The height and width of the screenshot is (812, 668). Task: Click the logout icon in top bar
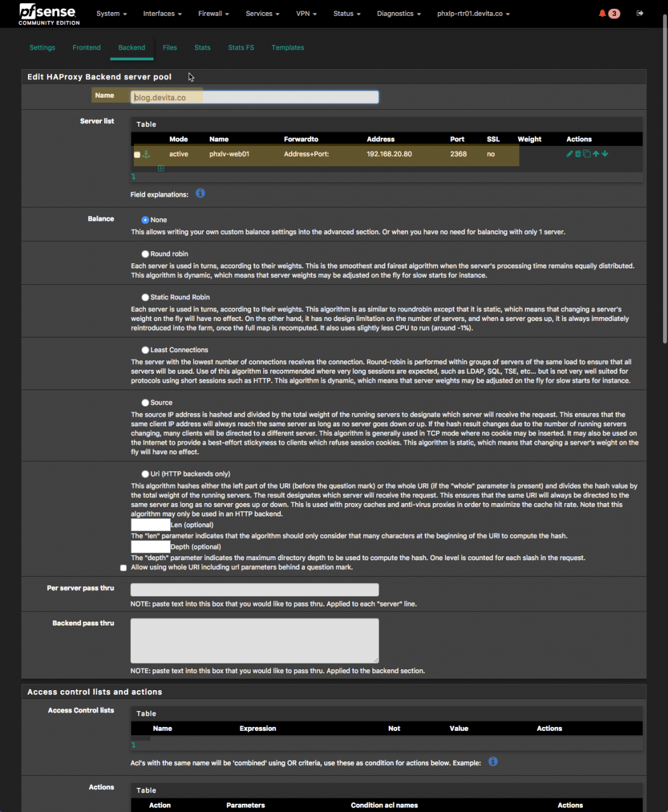pyautogui.click(x=640, y=13)
